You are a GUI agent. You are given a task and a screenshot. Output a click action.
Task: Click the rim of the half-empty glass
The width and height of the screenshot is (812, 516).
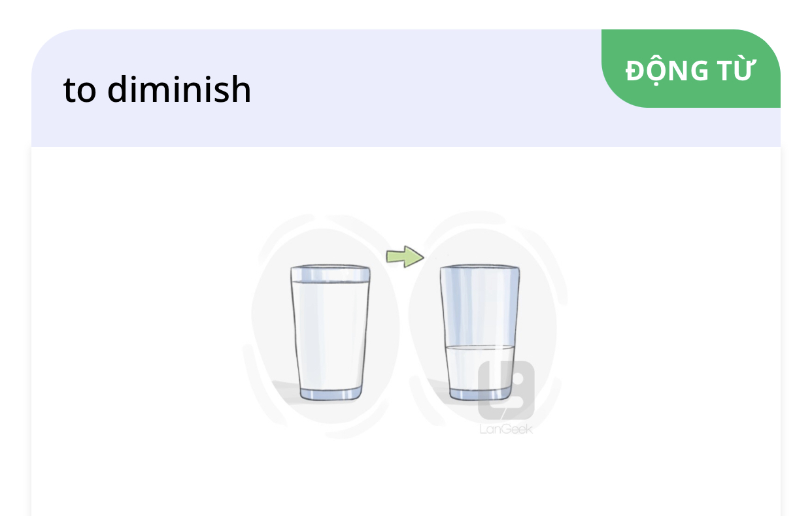point(481,268)
